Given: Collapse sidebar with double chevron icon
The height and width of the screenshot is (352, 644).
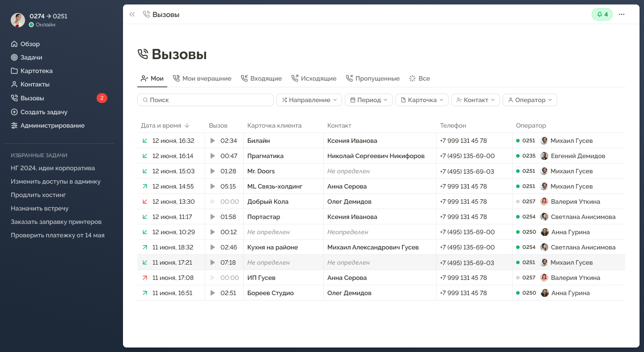Looking at the screenshot, I should click(x=132, y=14).
